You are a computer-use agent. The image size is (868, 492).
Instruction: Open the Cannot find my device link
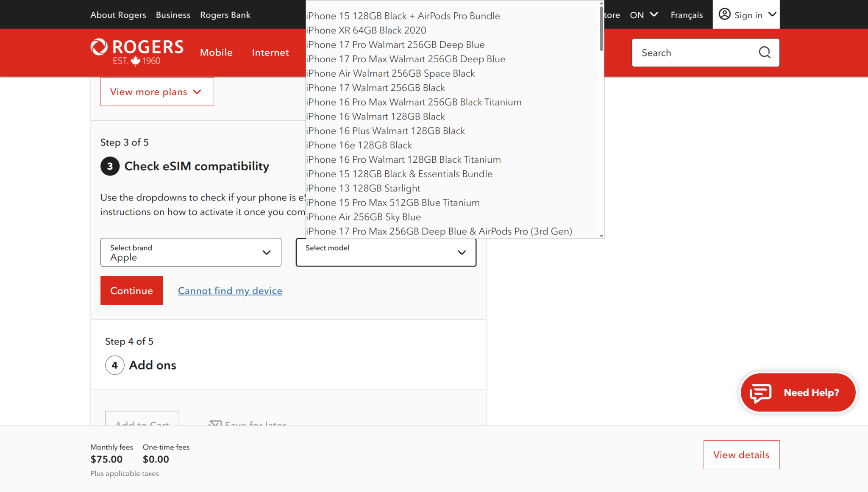[x=230, y=290]
